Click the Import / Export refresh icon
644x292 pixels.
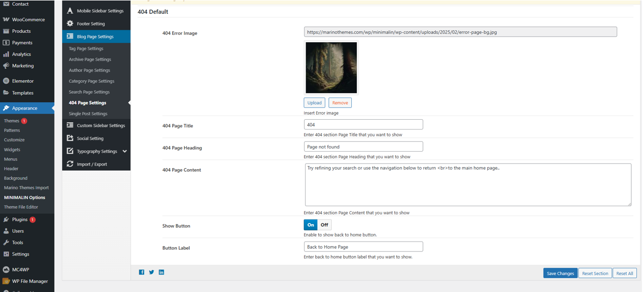(x=70, y=164)
